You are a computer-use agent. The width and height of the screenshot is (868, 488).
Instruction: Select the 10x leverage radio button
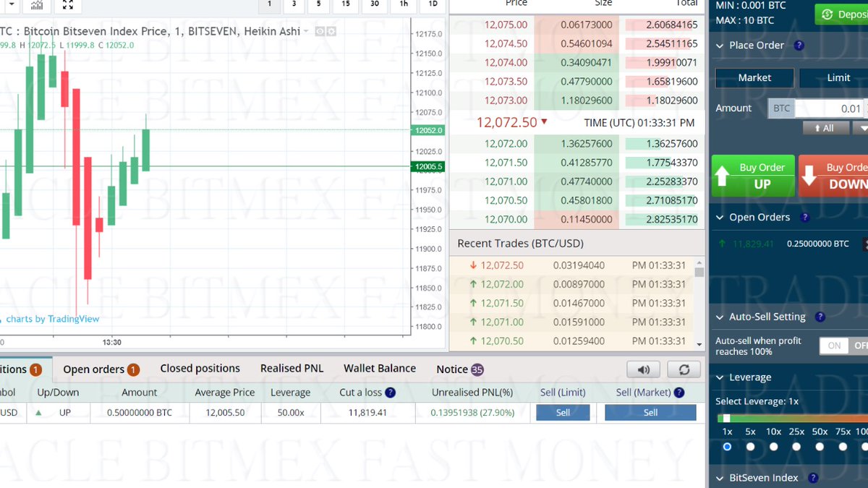pyautogui.click(x=773, y=447)
